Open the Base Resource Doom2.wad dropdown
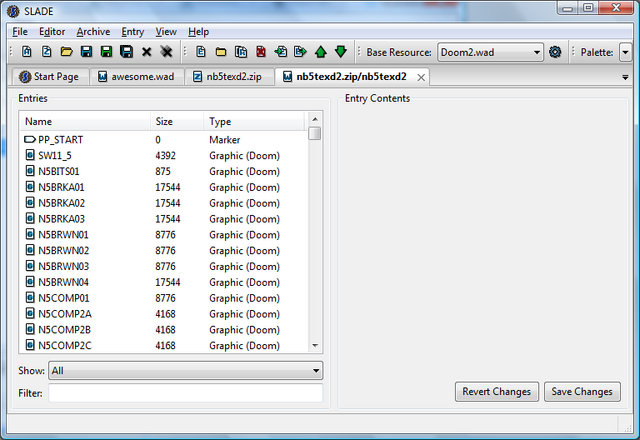640x440 pixels. tap(490, 52)
